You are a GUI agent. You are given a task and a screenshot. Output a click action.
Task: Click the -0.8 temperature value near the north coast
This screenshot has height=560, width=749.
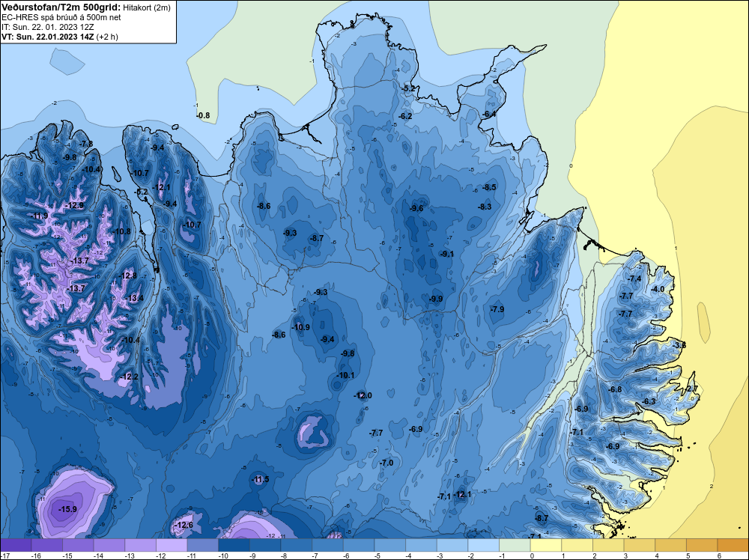tap(203, 115)
